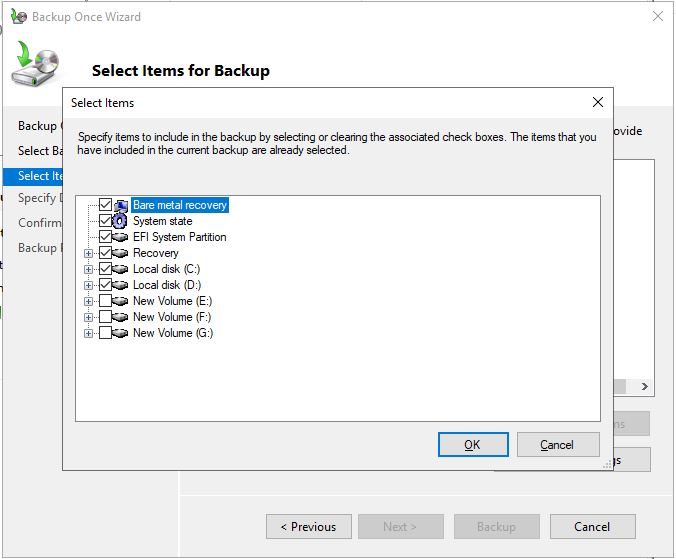Check the New Volume (F:) checkbox
This screenshot has width=676, height=559.
tap(105, 317)
